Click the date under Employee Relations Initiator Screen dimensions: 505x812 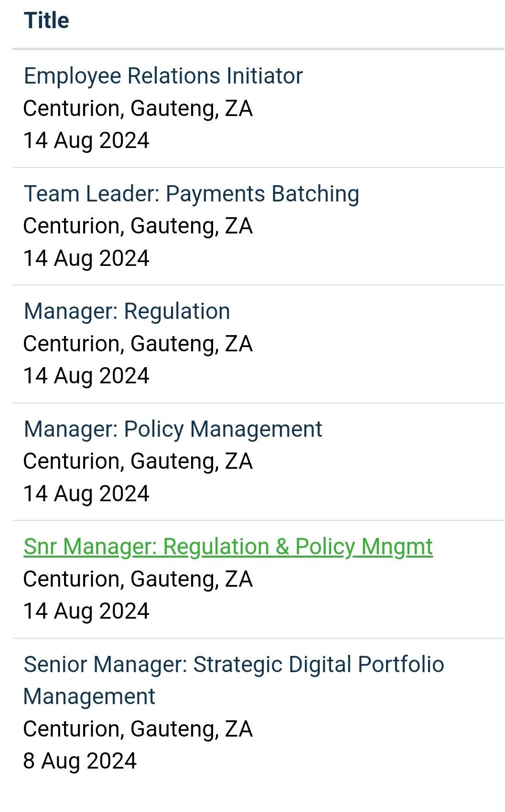point(86,140)
